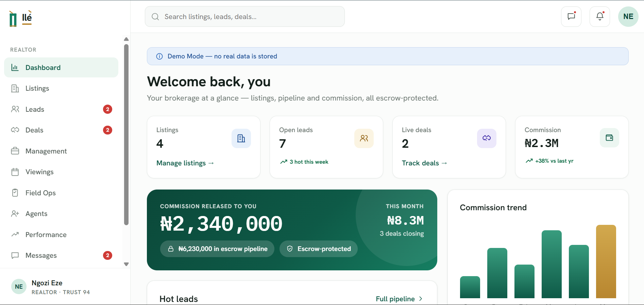Follow the Track deals link
Viewport: 644px width, 305px height.
coord(424,163)
